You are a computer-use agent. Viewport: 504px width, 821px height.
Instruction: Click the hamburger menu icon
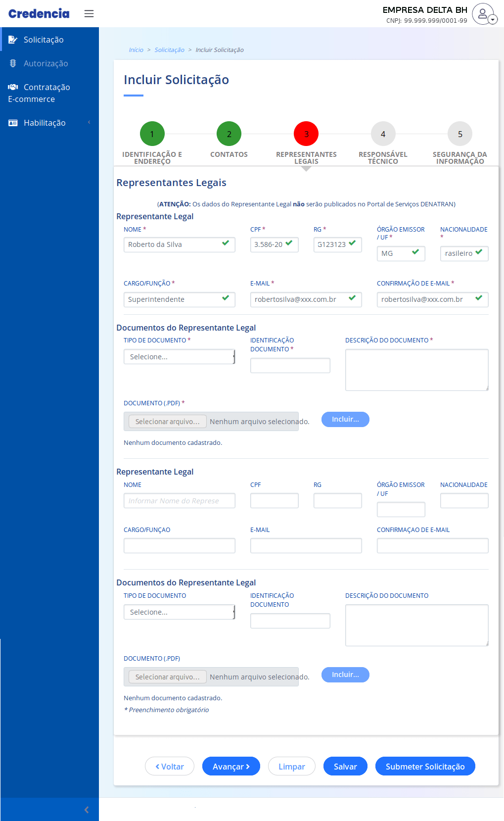(x=89, y=13)
